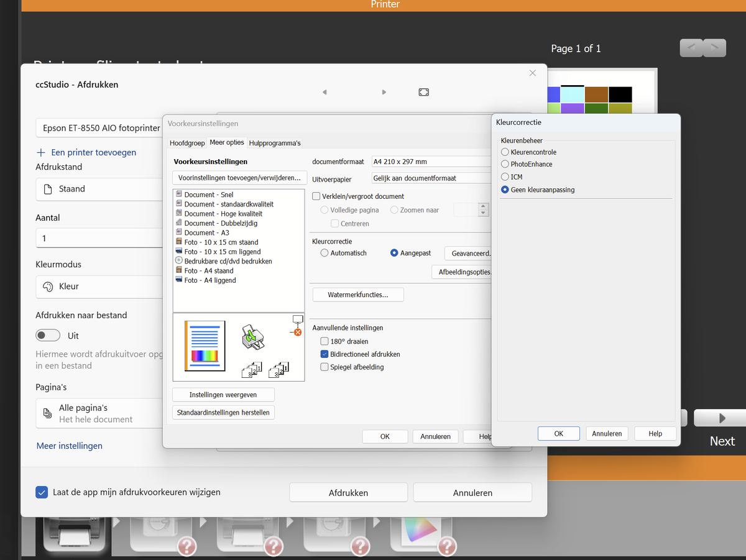Open the 'Hulpprogramma's' tab

(274, 143)
